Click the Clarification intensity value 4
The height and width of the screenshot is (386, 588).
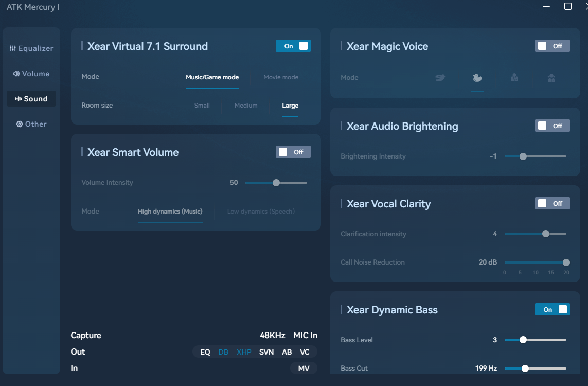coord(495,234)
